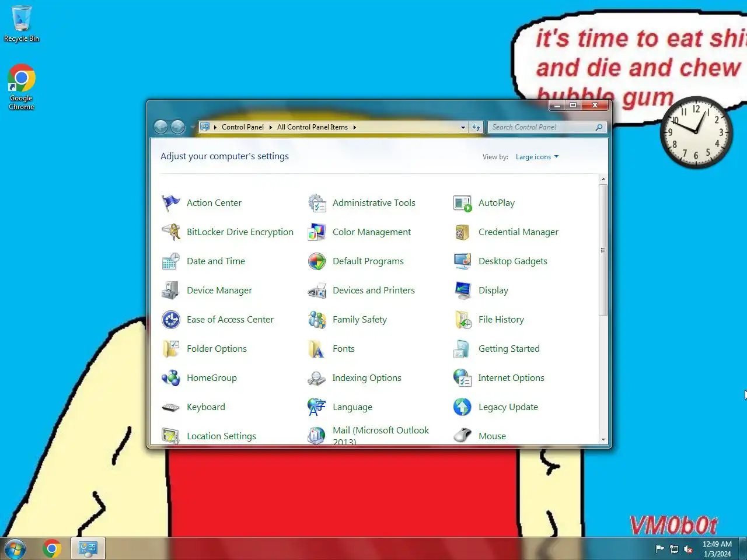Select the Control Panel breadcrumb
The image size is (747, 560).
pos(243,127)
